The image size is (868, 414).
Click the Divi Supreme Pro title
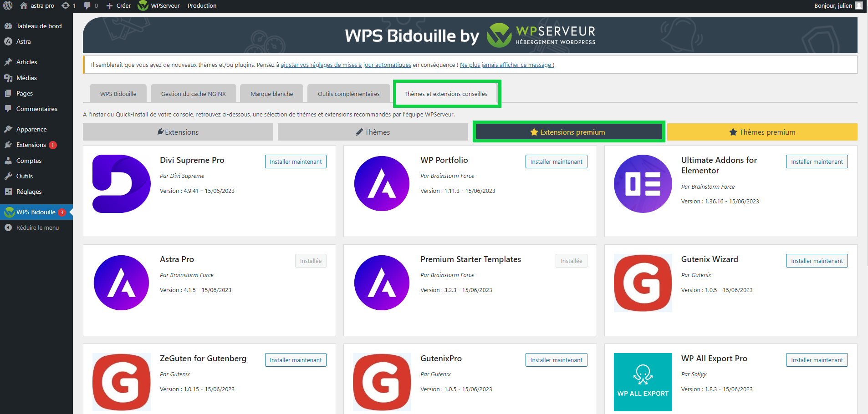[192, 160]
